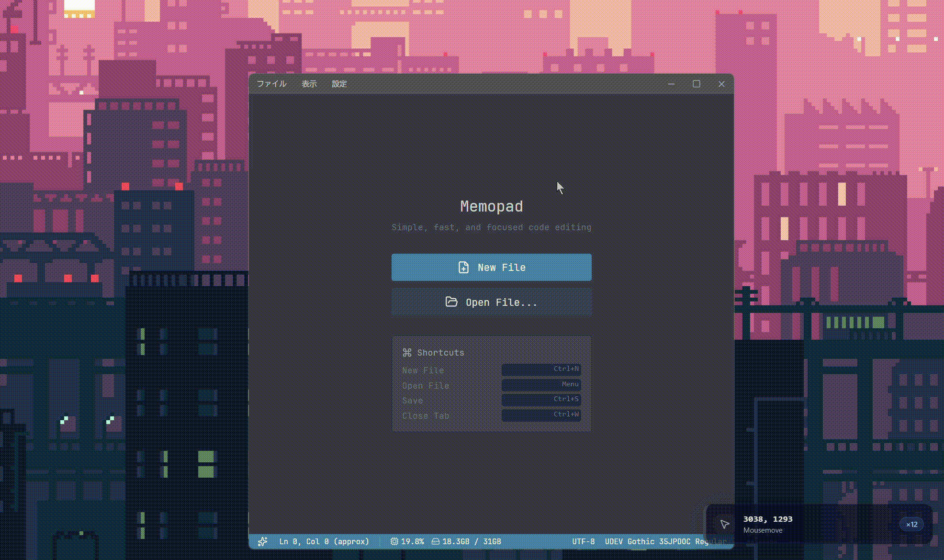The image size is (944, 560).
Task: Click the Ln 0, Col 0 position indicator
Action: (x=324, y=541)
